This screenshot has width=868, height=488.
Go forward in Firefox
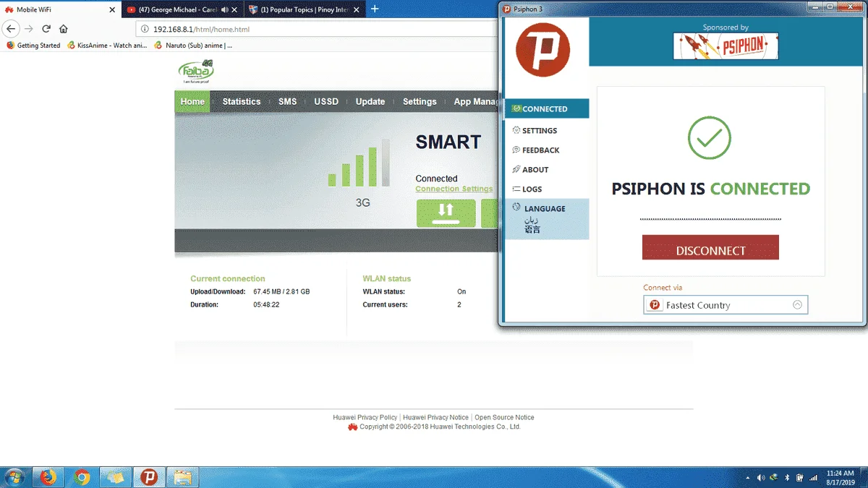point(29,29)
